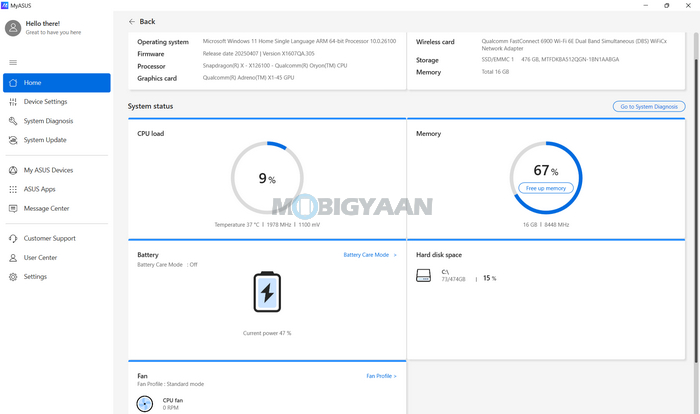Open Message Center page
The width and height of the screenshot is (700, 414).
coord(57,209)
